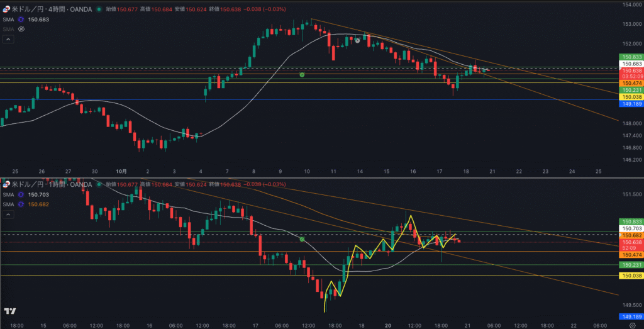Image resolution: width=644 pixels, height=329 pixels.
Task: Show the hidden SMA via its eye icon
Action: coord(21,29)
